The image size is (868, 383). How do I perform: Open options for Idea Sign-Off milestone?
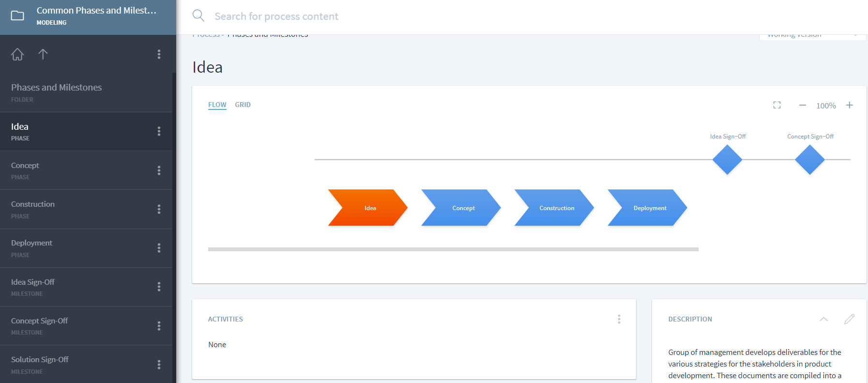click(x=159, y=287)
